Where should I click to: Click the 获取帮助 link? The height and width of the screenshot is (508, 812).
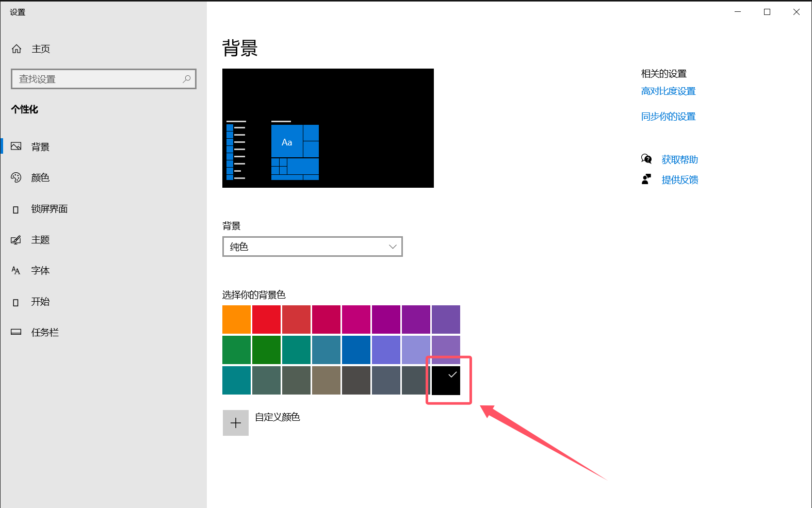click(679, 160)
